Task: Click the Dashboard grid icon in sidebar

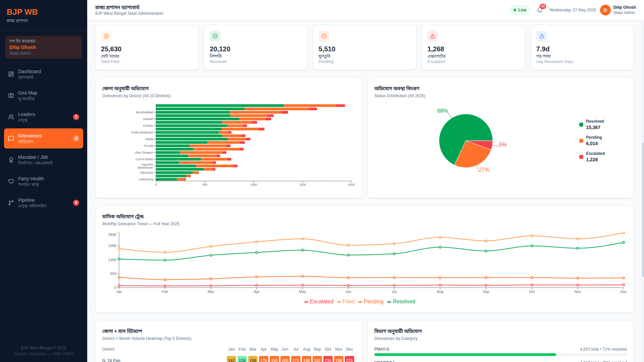Action: click(11, 74)
